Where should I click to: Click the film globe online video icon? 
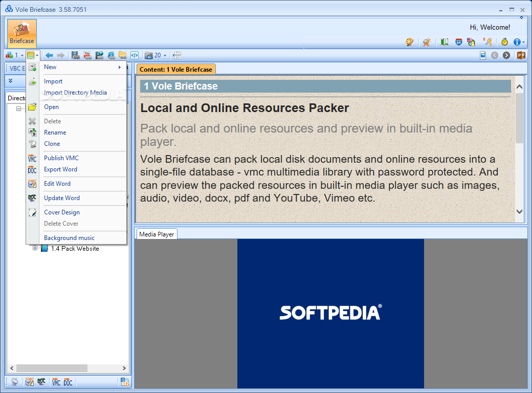[x=99, y=55]
